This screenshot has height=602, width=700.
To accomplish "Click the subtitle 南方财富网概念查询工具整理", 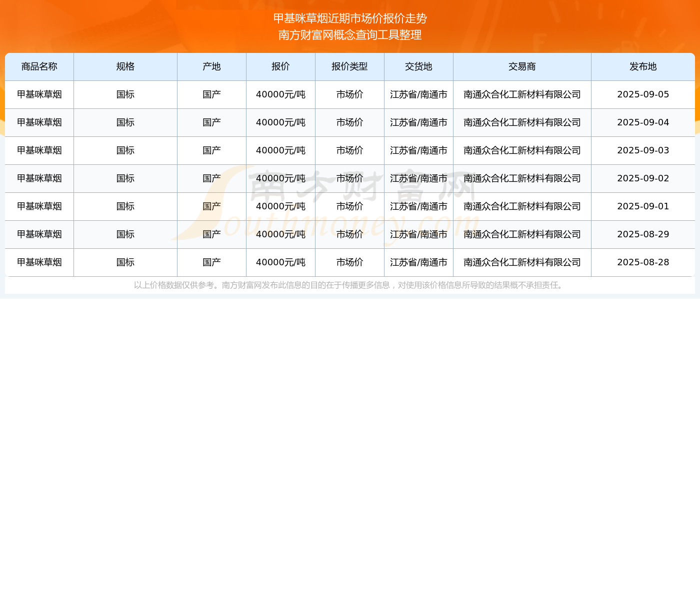I will click(350, 35).
